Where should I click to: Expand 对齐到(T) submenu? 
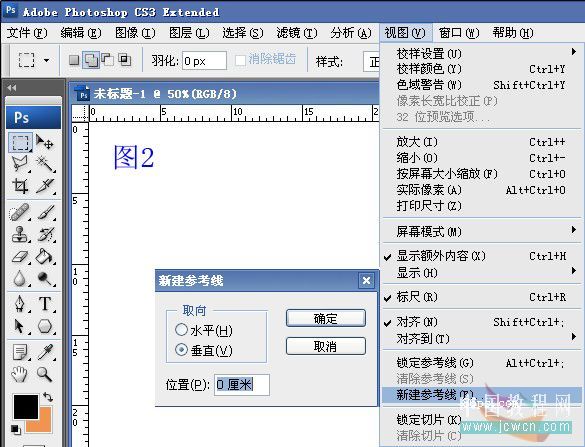(x=482, y=339)
